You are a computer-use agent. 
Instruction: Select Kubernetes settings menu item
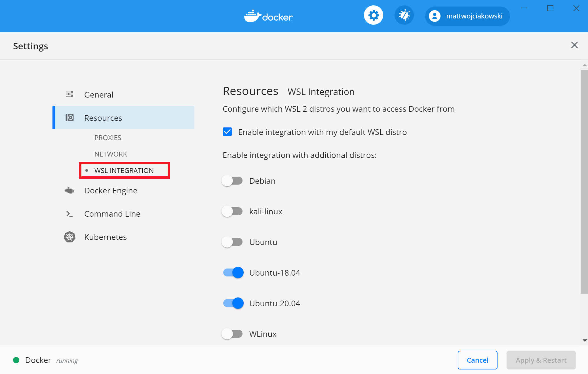click(x=105, y=237)
